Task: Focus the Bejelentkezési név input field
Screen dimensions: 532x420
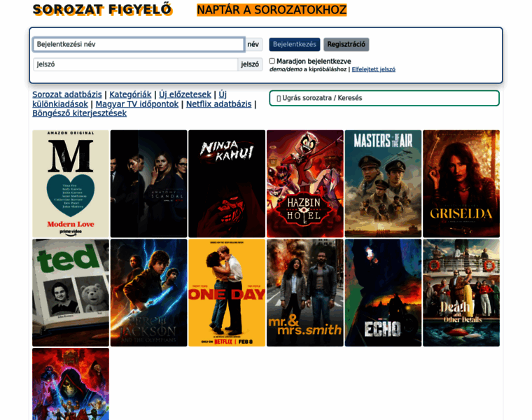Action: [139, 44]
